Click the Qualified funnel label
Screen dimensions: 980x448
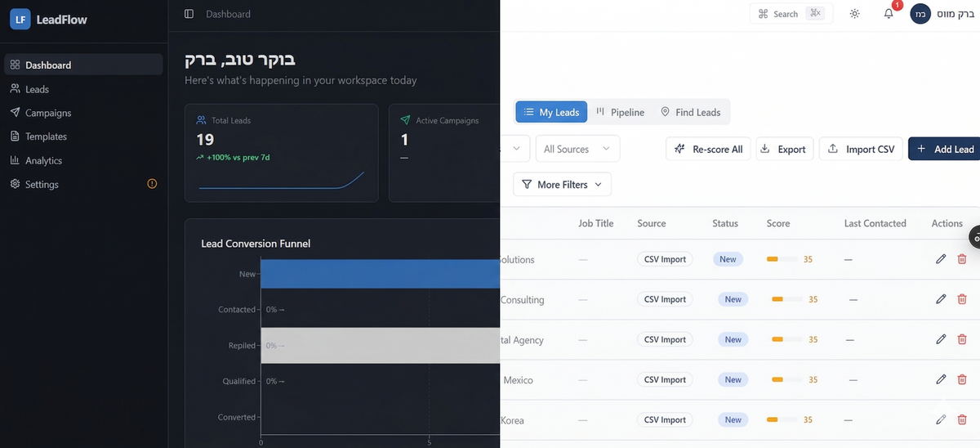pos(239,381)
